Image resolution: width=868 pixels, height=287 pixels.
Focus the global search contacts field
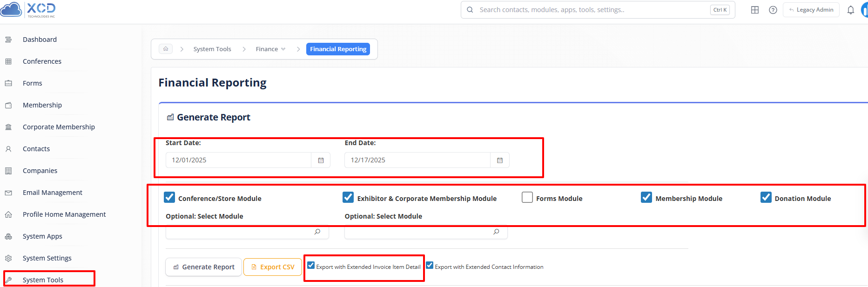pos(591,10)
